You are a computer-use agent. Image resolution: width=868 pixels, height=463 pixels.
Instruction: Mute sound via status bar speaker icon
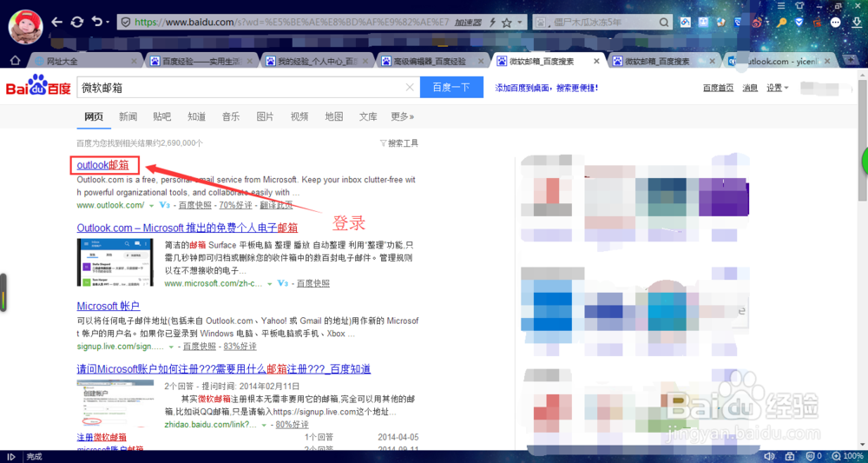coord(768,456)
